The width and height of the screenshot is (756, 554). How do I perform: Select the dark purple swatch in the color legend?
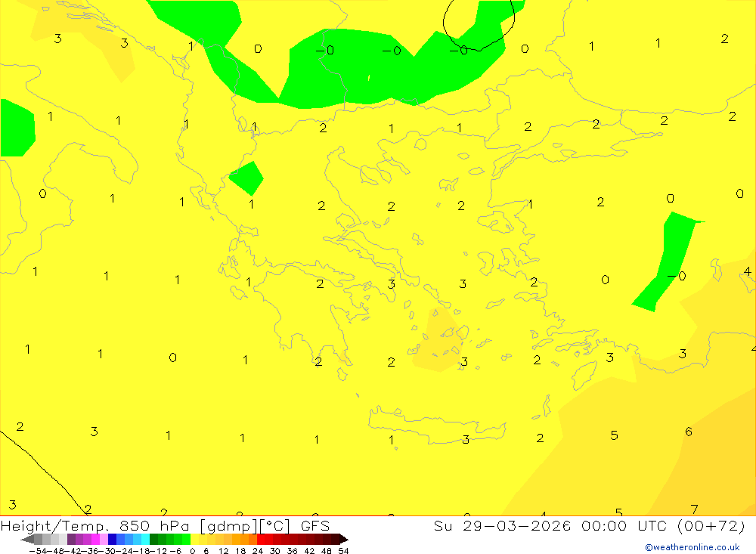[71, 539]
